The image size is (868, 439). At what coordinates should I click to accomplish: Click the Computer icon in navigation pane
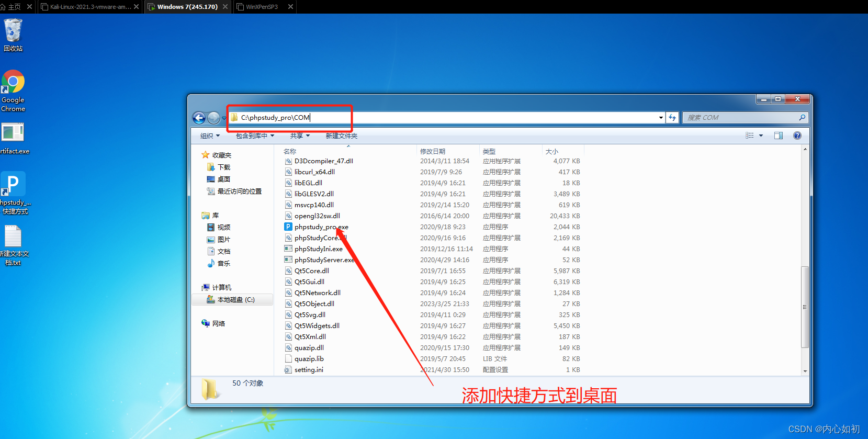coord(206,287)
